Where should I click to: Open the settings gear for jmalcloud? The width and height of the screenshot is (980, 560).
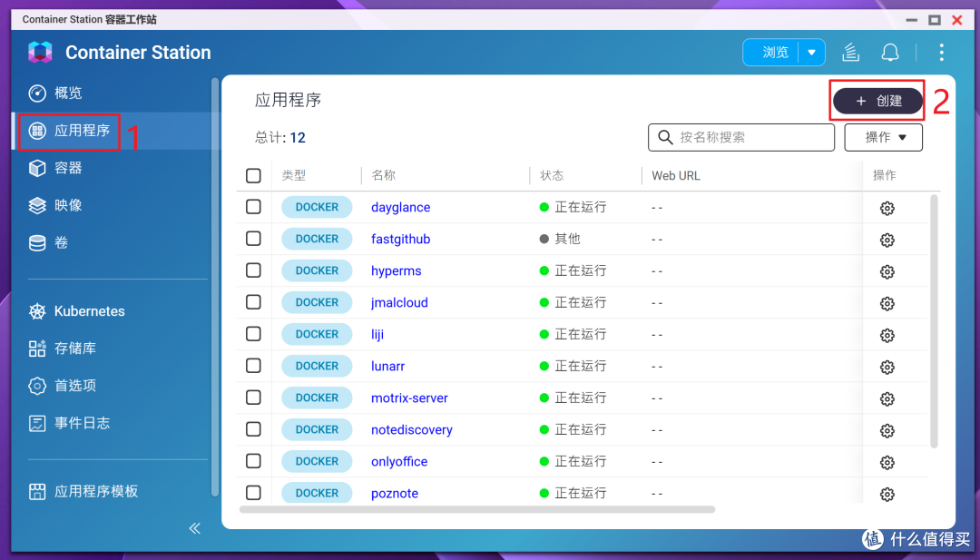[x=887, y=304]
